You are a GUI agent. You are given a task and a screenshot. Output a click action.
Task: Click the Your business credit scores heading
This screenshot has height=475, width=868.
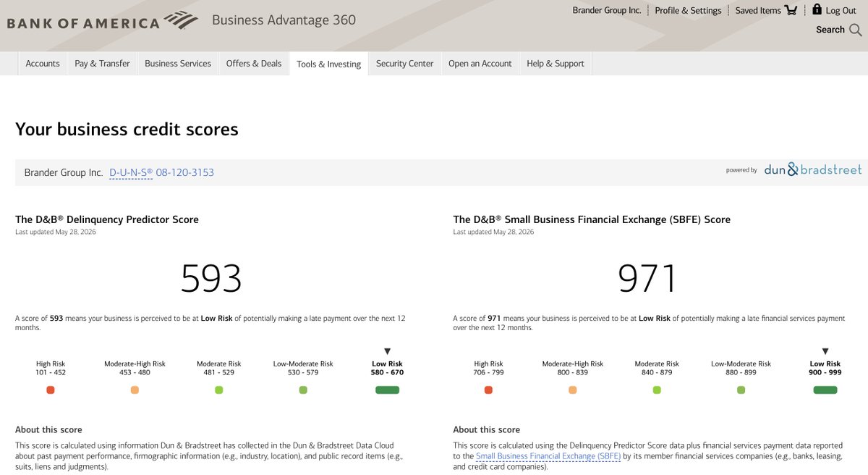(x=127, y=130)
